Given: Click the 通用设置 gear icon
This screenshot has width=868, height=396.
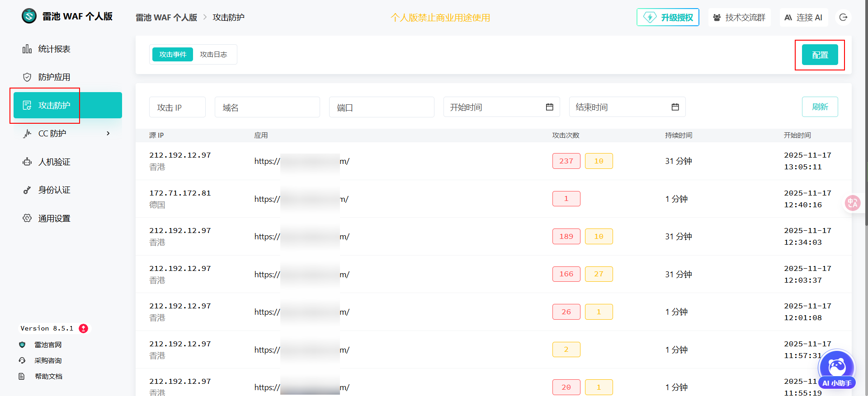Looking at the screenshot, I should pyautogui.click(x=27, y=218).
